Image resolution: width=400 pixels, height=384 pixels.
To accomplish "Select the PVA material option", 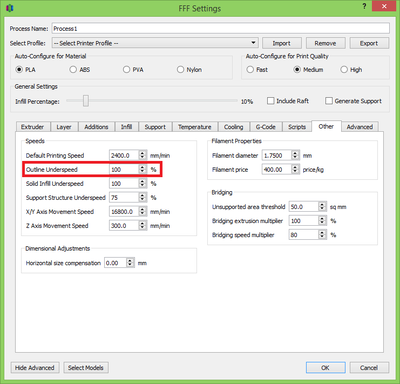I will (x=133, y=70).
